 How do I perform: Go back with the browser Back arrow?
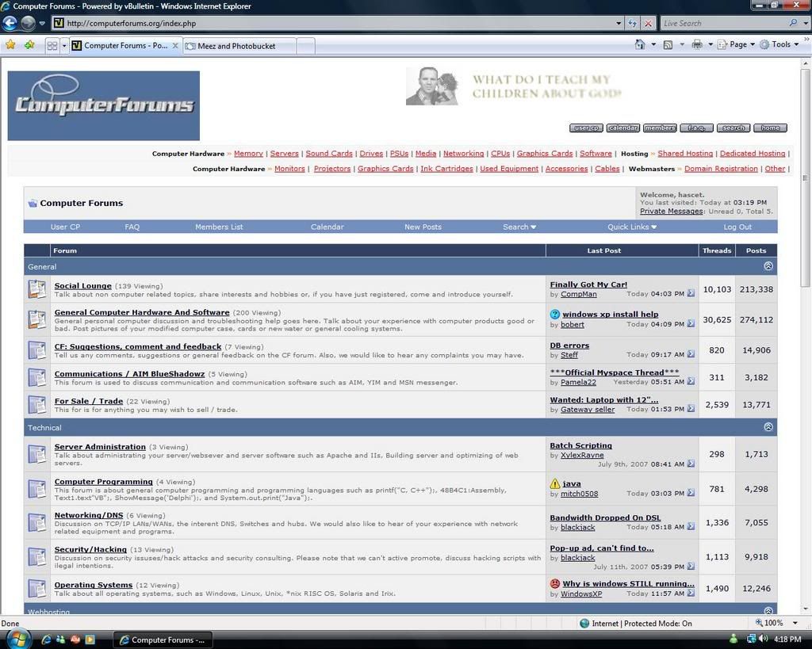click(10, 23)
